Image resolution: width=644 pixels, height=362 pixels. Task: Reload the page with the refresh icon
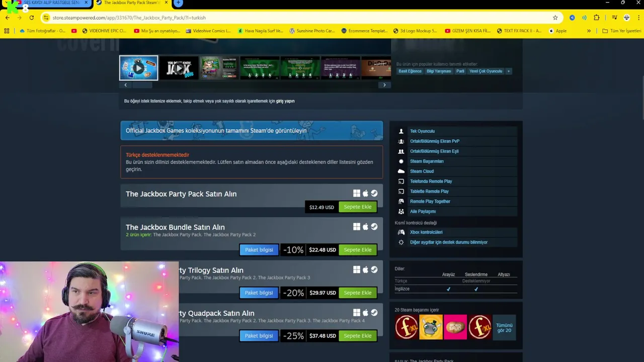tap(31, 18)
